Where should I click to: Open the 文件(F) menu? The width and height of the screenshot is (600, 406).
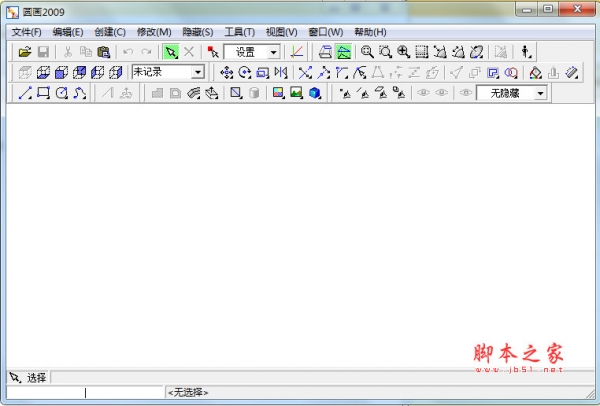26,32
